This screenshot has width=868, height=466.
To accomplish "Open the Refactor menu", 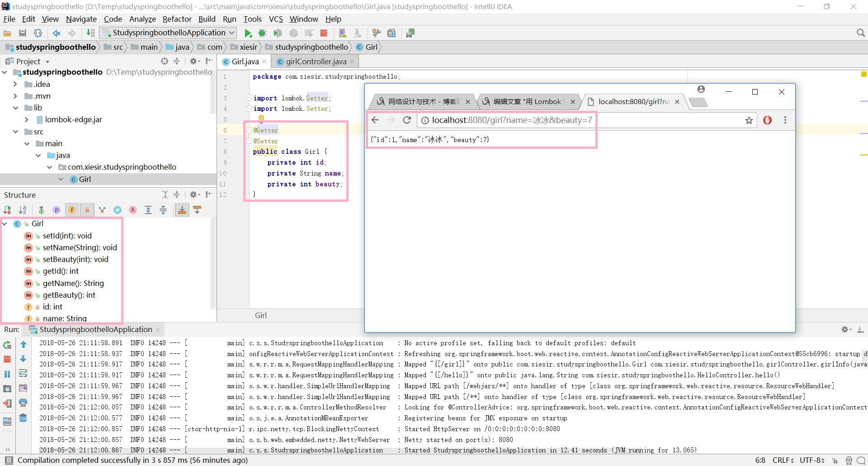I will (177, 19).
